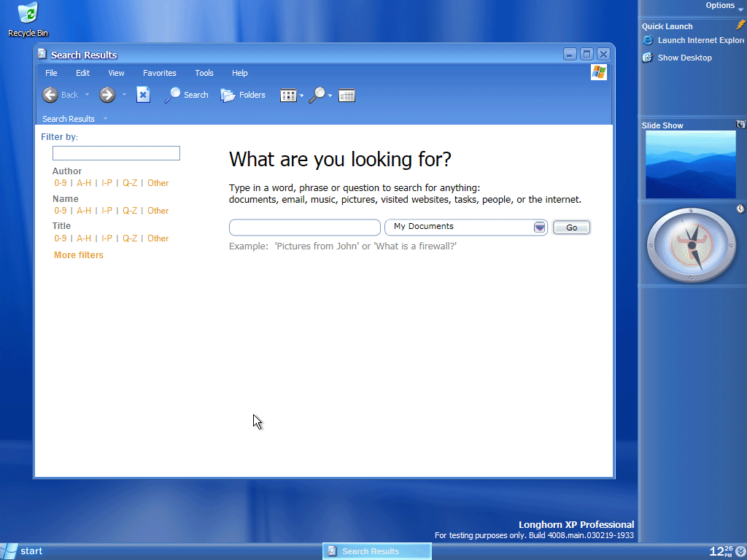Minimize the Search Results window
747x560 pixels.
click(x=570, y=54)
